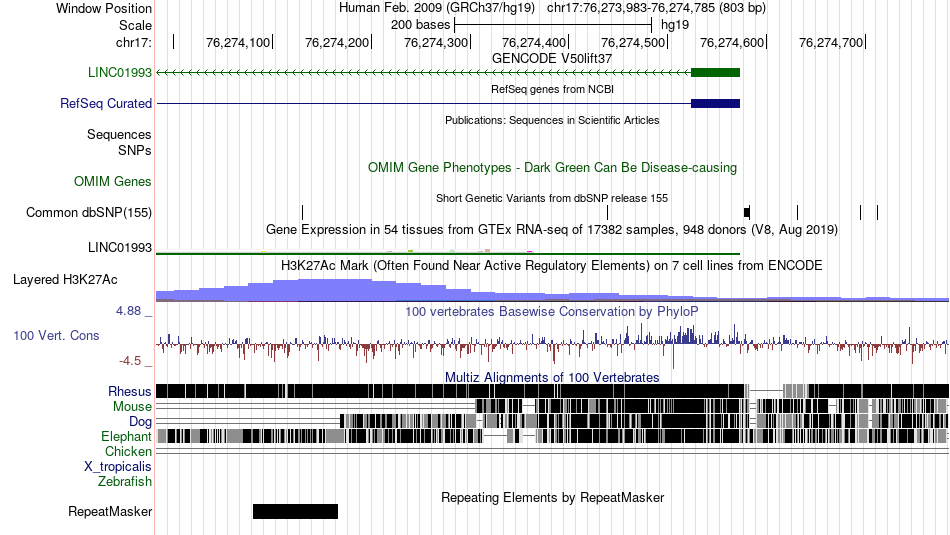
Task: Click the -4.5 PhyloP axis value
Action: coord(130,361)
